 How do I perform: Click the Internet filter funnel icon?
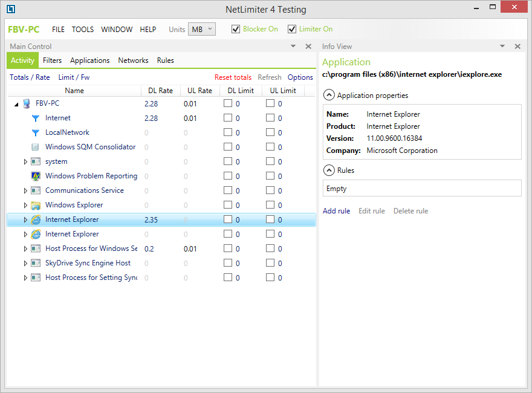(36, 118)
